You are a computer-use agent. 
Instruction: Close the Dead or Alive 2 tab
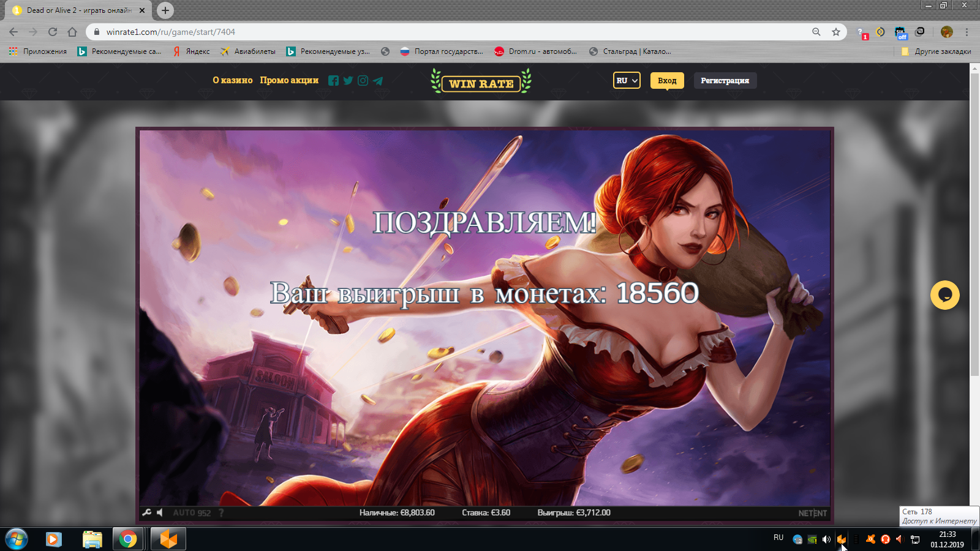click(142, 10)
